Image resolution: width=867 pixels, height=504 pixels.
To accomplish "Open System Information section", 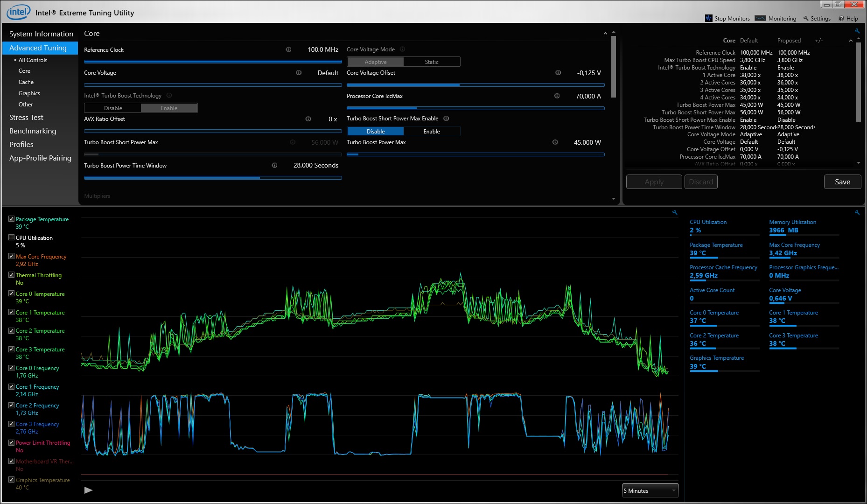I will coord(41,34).
